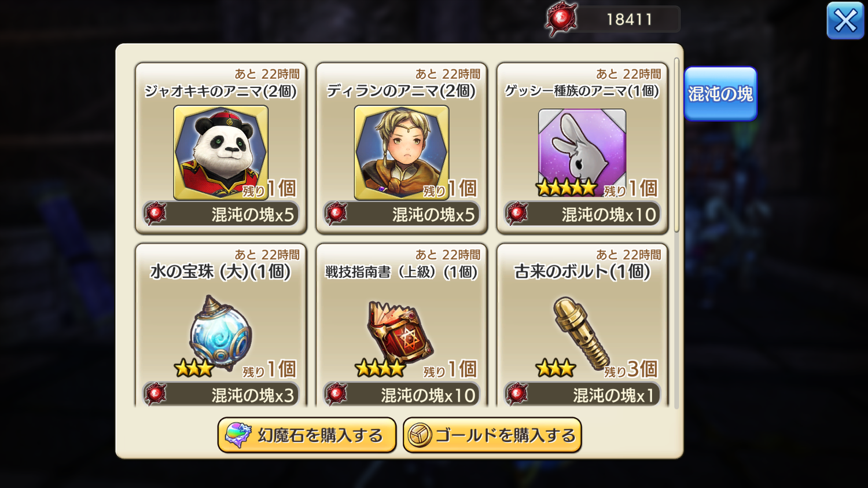Screen dimensions: 868x488
Task: Click 幻魔石を購入する button
Action: (x=307, y=435)
